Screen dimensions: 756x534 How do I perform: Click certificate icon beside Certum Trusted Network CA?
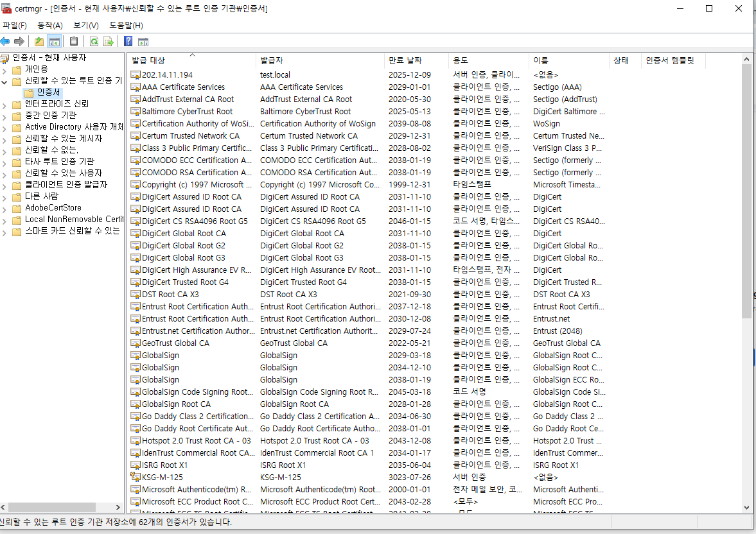[136, 135]
